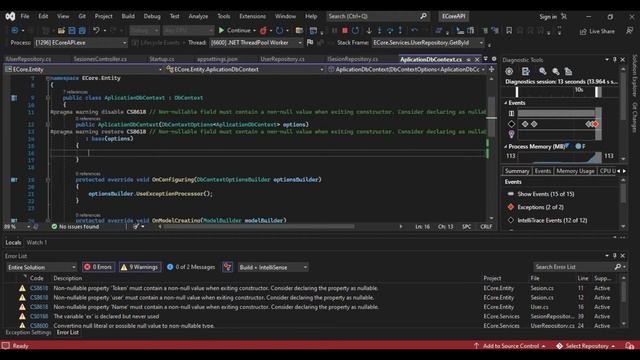Click the Error List filter icon button

[227, 267]
